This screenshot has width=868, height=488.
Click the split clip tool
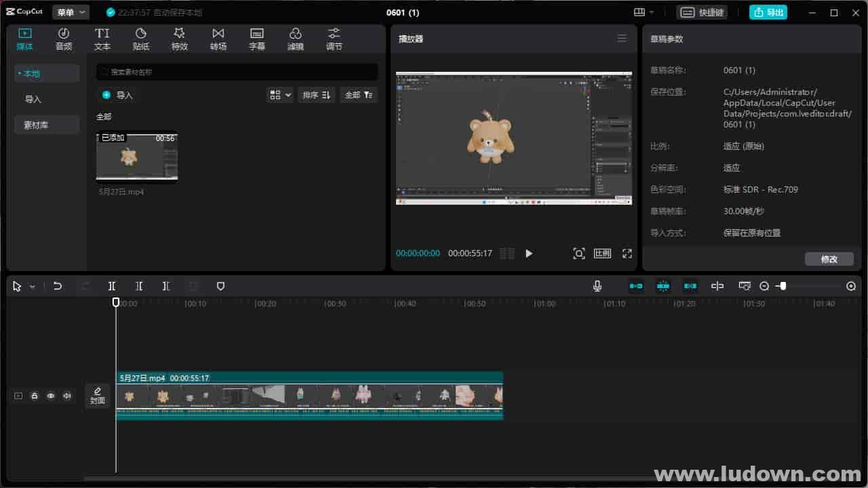pyautogui.click(x=112, y=286)
